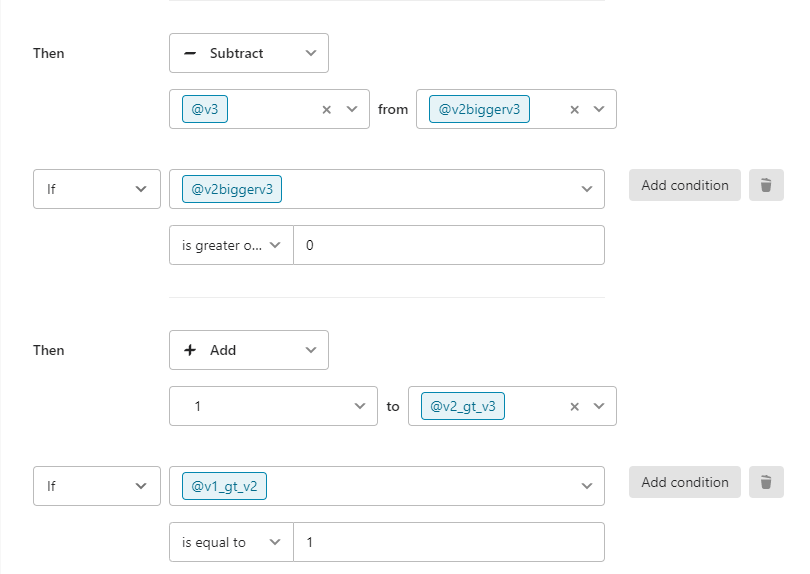Clear the from-field @v2biggerv3 using the X icon
Viewport: 810px width, 574px height.
pos(574,110)
